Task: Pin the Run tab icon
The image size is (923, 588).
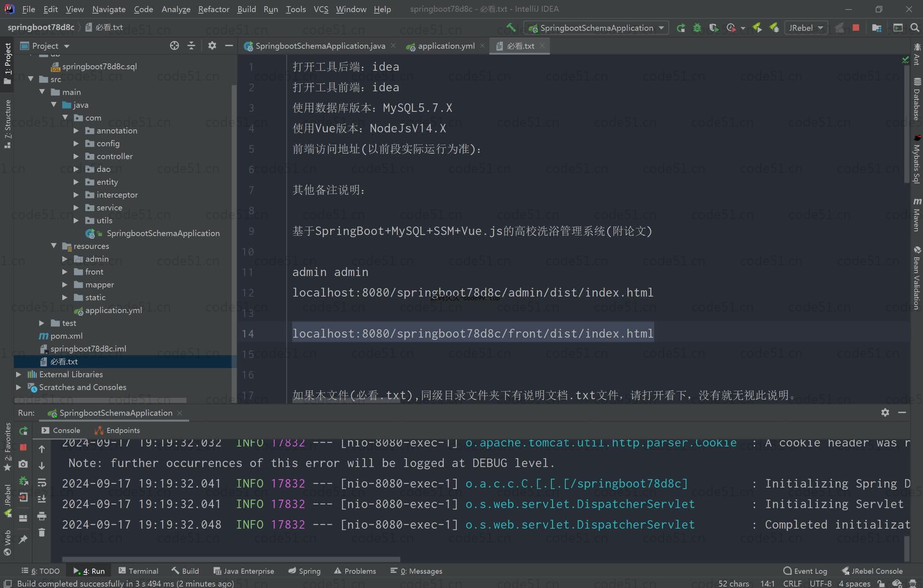Action: click(23, 539)
